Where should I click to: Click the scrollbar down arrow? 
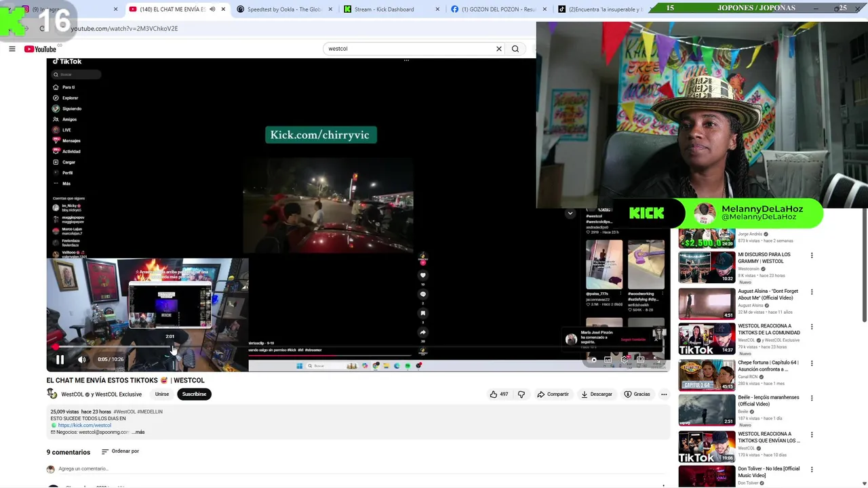point(865,484)
